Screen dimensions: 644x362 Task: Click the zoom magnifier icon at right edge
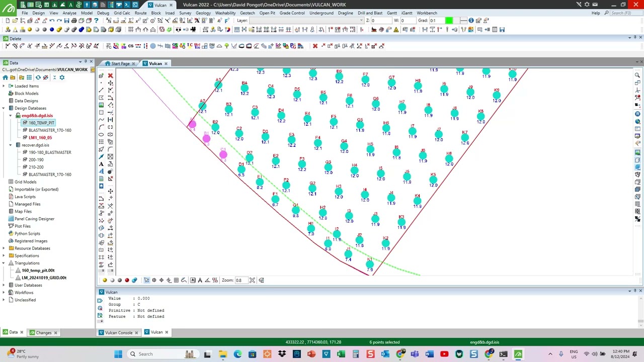pos(637,75)
